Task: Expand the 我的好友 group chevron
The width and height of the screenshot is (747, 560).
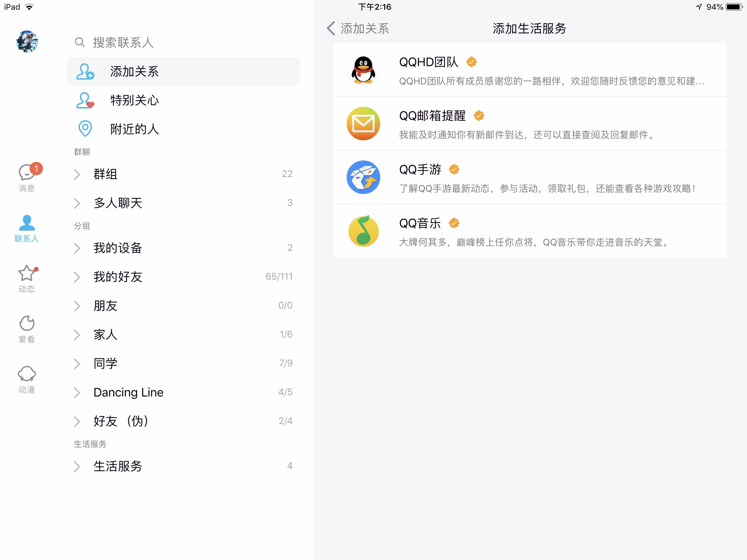Action: point(77,277)
